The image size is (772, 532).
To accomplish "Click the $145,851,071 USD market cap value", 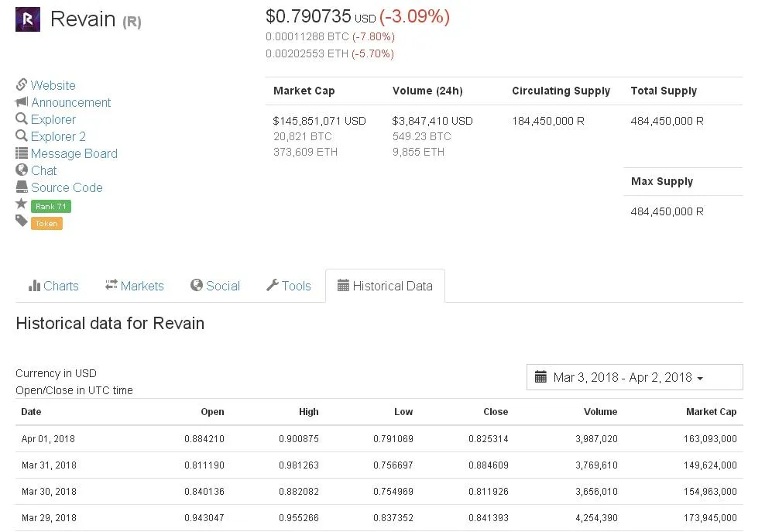I will [x=320, y=121].
